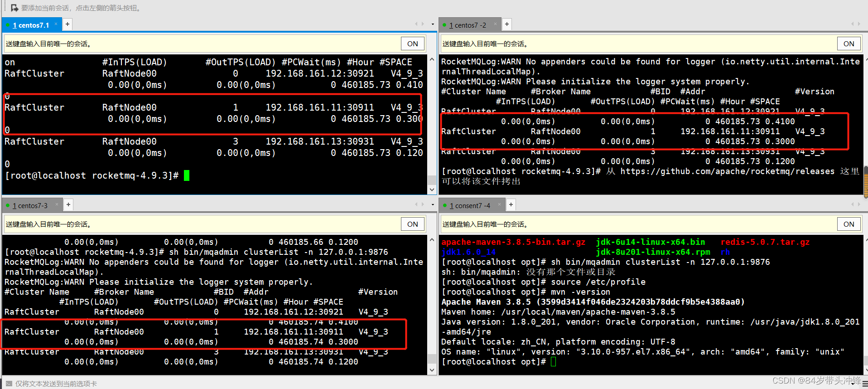Click the scrollbar thumb in centos7.1 terminal
Image resolution: width=868 pixels, height=389 pixels.
(x=432, y=180)
